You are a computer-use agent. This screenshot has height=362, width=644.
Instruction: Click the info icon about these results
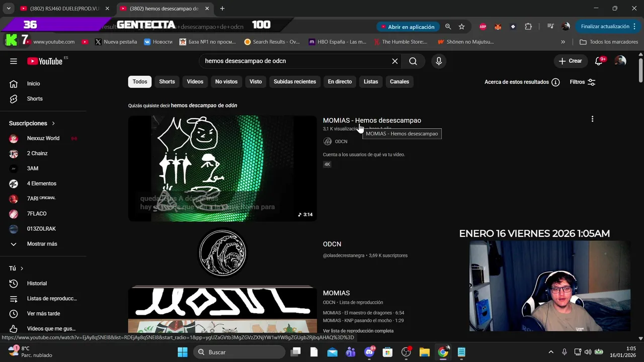[555, 82]
